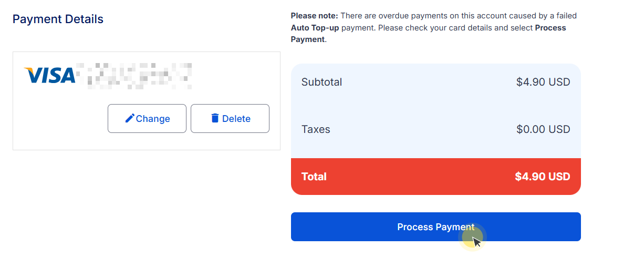Click the Change button label text

click(153, 119)
